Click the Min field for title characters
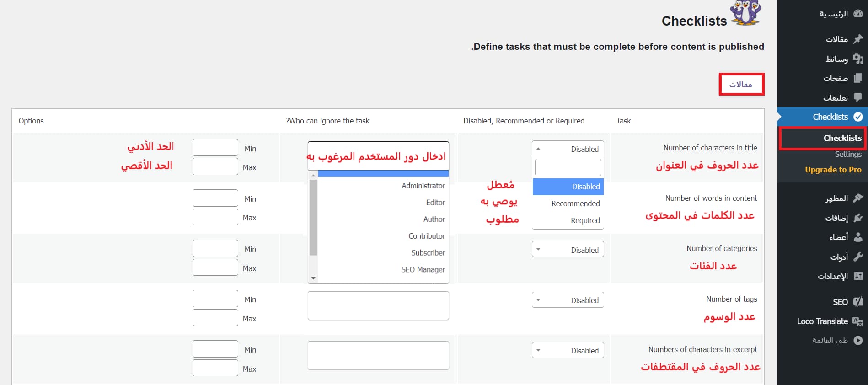The width and height of the screenshot is (868, 385). 215,148
